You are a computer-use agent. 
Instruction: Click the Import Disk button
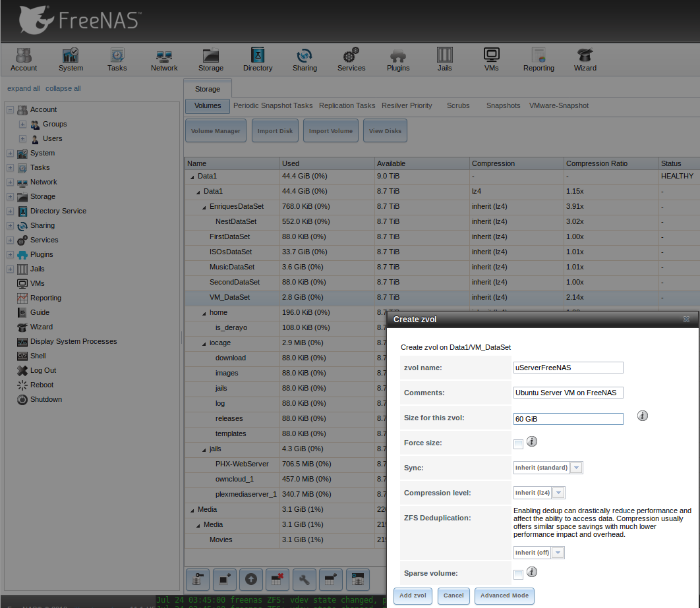point(275,130)
